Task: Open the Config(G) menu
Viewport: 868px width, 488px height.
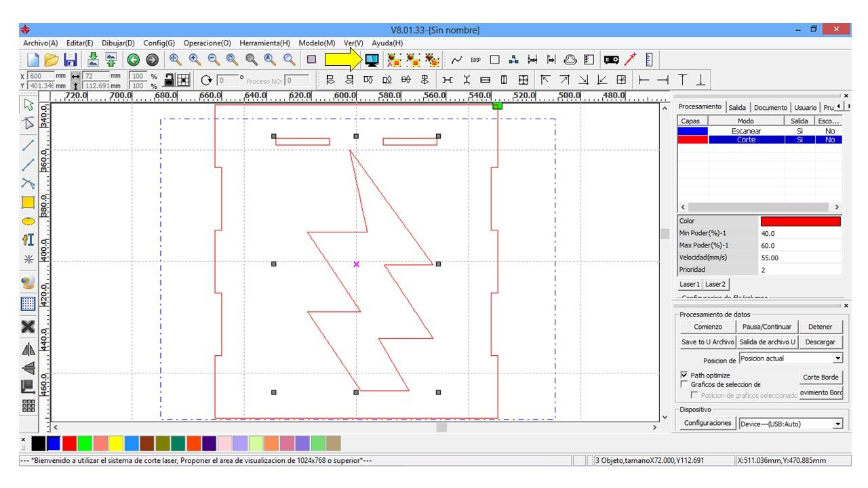Action: click(159, 43)
